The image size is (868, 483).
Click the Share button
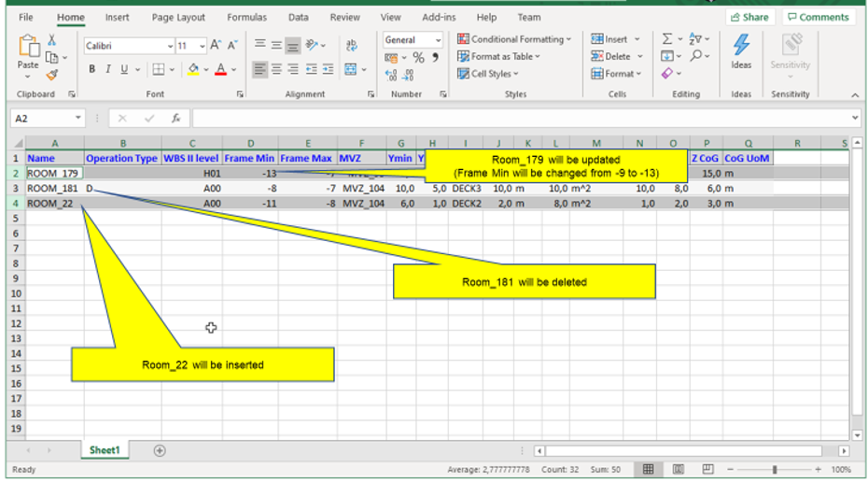[x=749, y=17]
